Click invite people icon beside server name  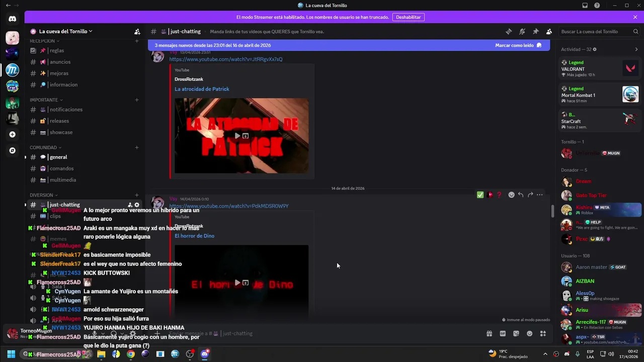point(137,31)
